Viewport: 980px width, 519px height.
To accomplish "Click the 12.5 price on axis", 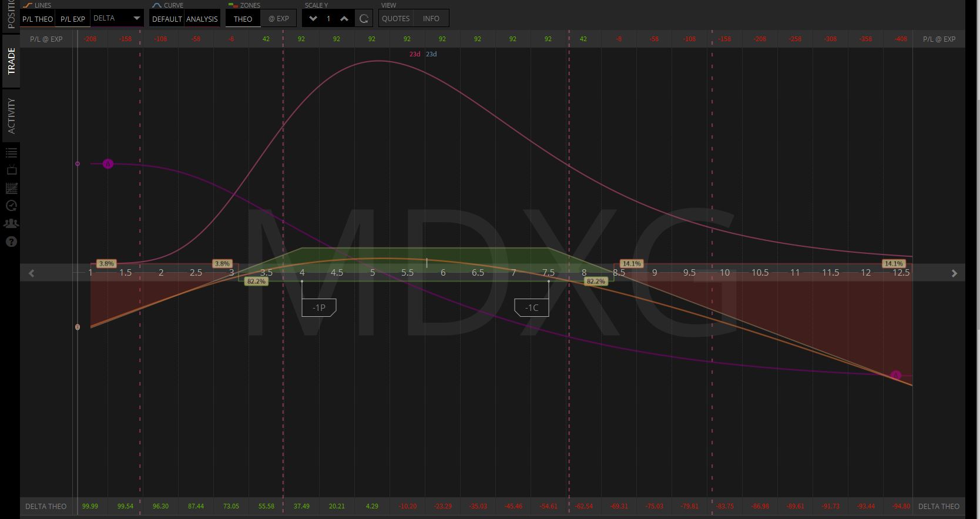I will click(x=901, y=273).
